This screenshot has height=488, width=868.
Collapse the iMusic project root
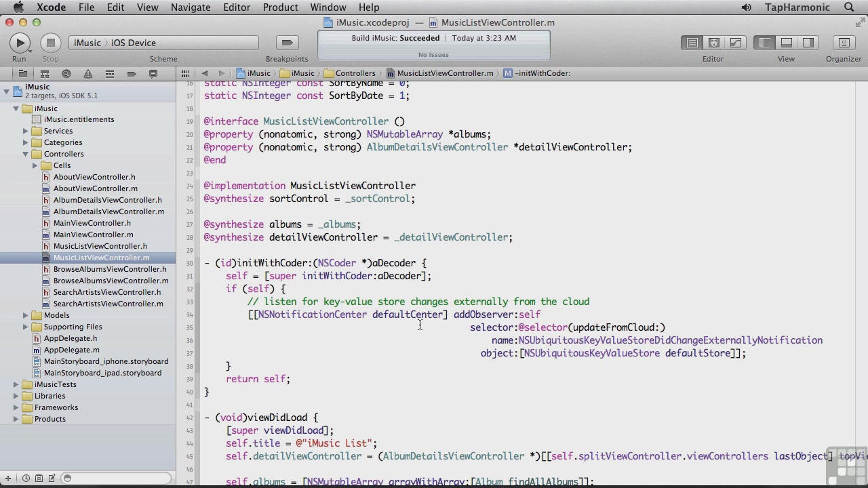6,91
